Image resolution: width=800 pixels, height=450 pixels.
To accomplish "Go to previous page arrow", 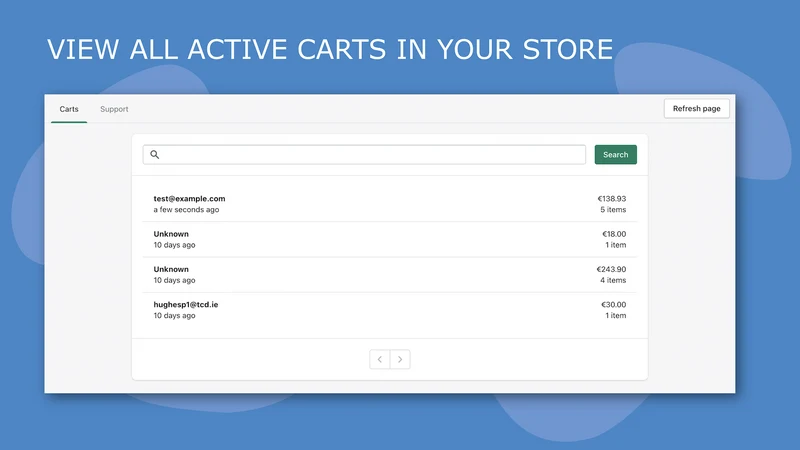I will [380, 359].
